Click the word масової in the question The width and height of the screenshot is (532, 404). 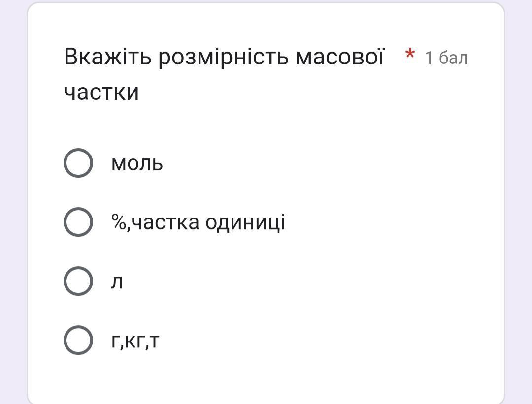coord(339,57)
